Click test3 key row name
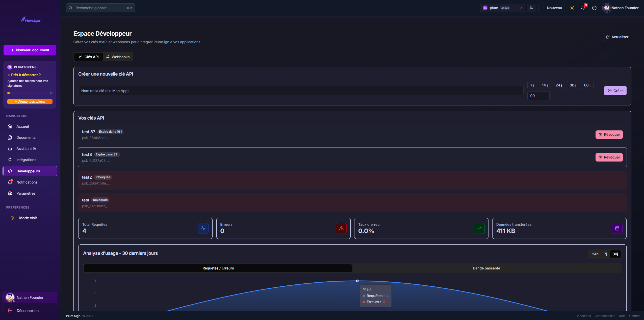The height and width of the screenshot is (320, 644). pos(87,154)
